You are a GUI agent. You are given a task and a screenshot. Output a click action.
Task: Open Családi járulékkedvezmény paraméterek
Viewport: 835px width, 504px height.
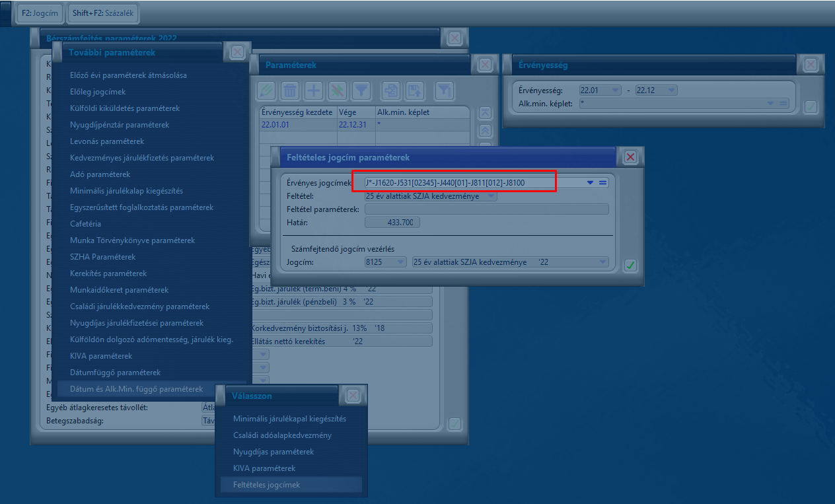click(140, 306)
